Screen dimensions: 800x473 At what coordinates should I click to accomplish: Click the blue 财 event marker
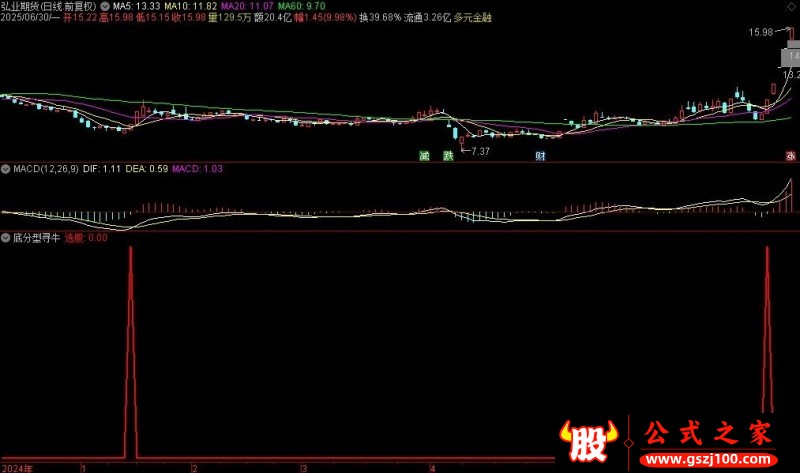click(x=540, y=156)
